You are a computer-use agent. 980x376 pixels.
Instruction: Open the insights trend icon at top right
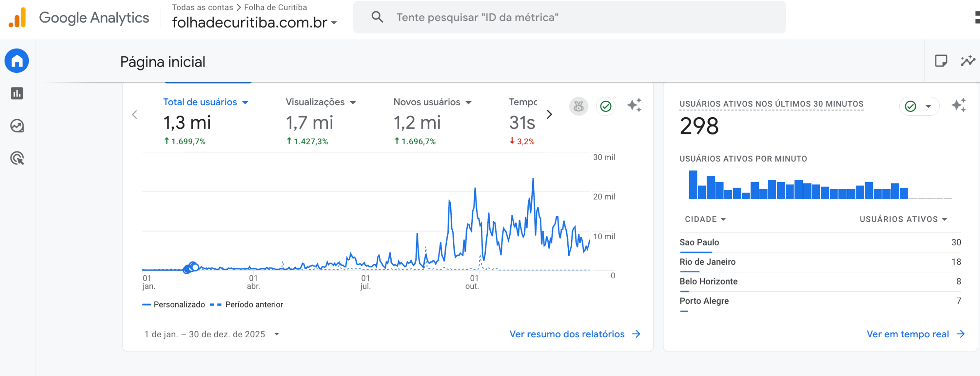[968, 61]
